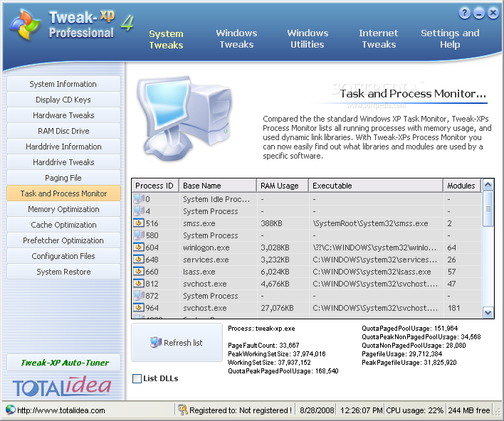Open Harddrive Information
This screenshot has height=421, width=504.
point(63,146)
